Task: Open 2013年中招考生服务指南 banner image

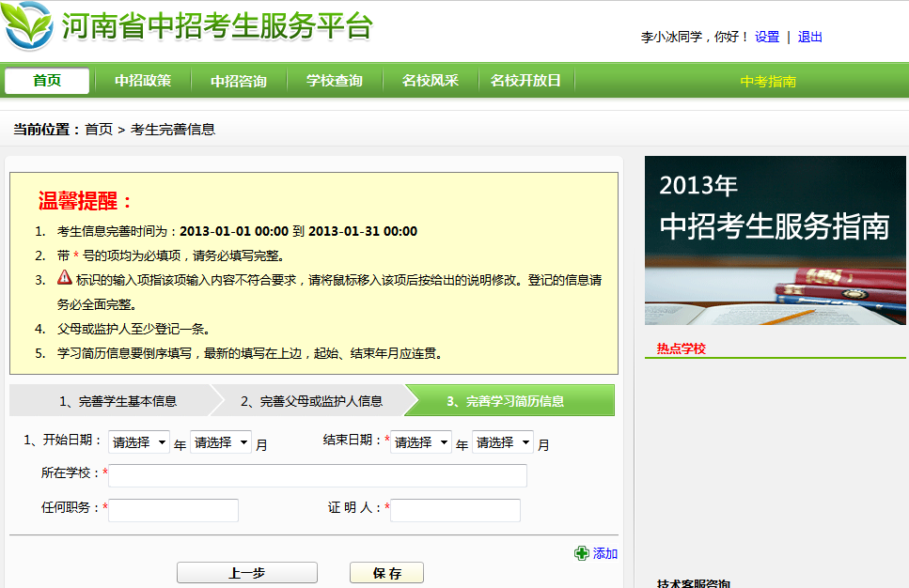Action: click(x=776, y=240)
